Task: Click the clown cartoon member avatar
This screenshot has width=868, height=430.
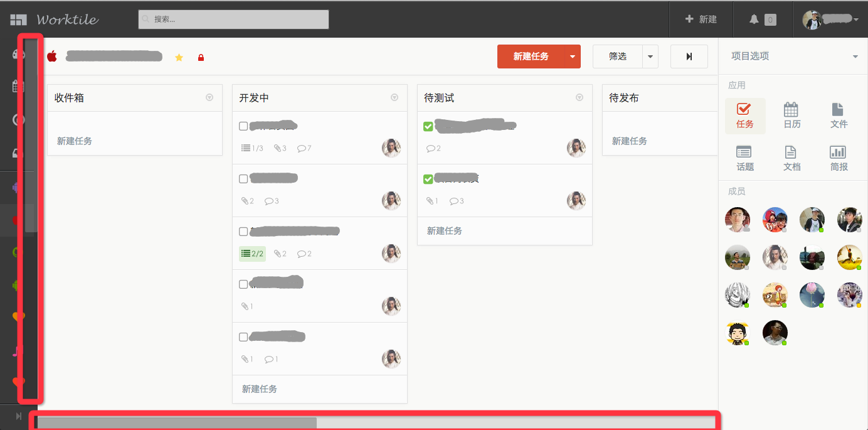Action: (x=775, y=295)
